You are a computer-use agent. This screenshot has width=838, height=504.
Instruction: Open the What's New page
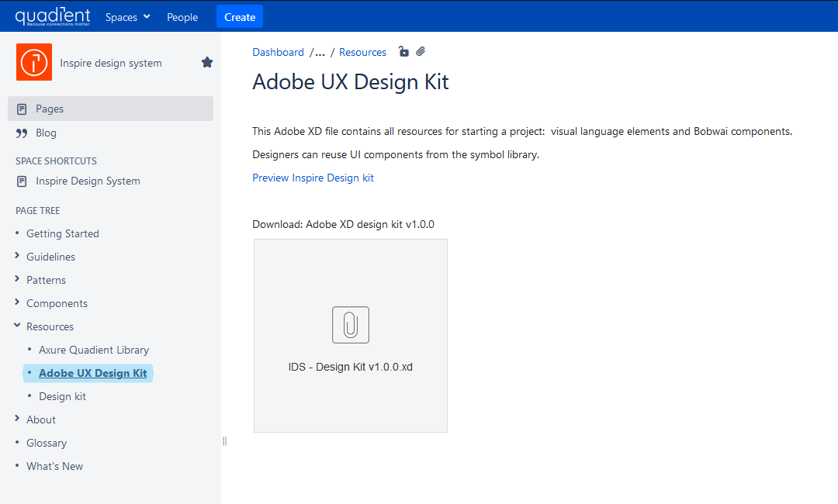coord(54,466)
